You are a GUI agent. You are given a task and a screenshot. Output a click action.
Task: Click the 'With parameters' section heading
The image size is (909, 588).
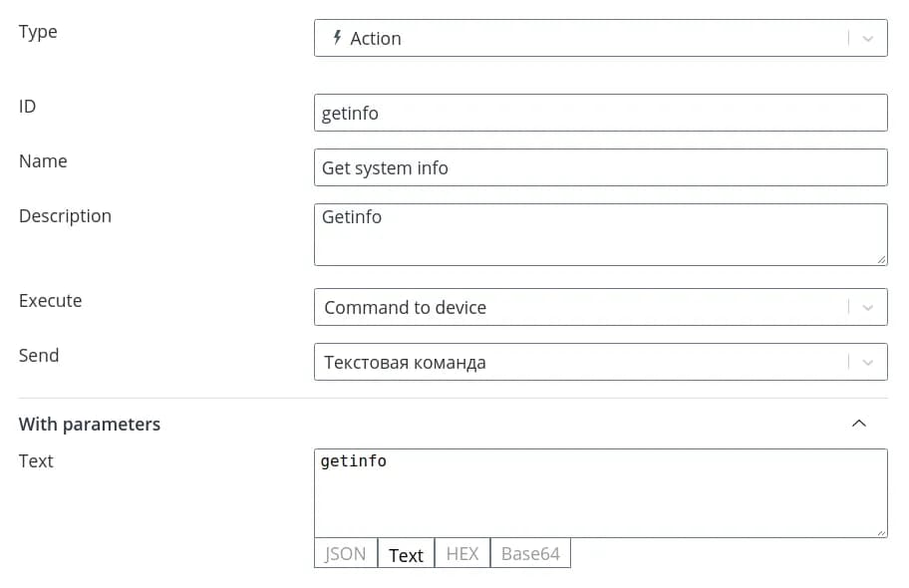[x=90, y=424]
